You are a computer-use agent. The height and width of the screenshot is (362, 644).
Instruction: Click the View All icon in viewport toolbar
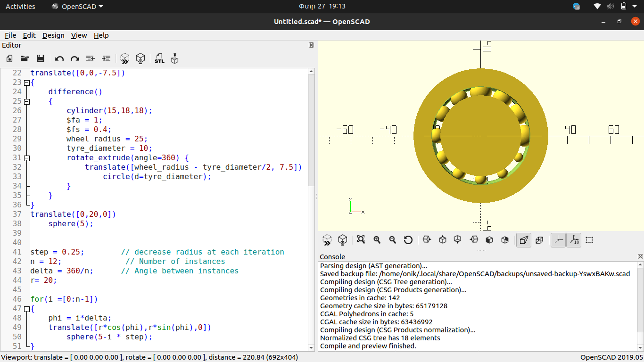point(361,240)
